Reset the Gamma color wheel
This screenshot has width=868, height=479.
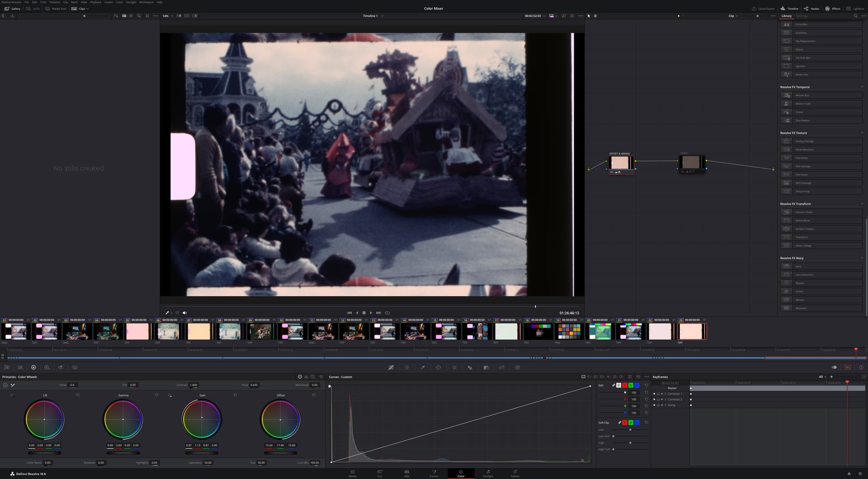coord(156,395)
